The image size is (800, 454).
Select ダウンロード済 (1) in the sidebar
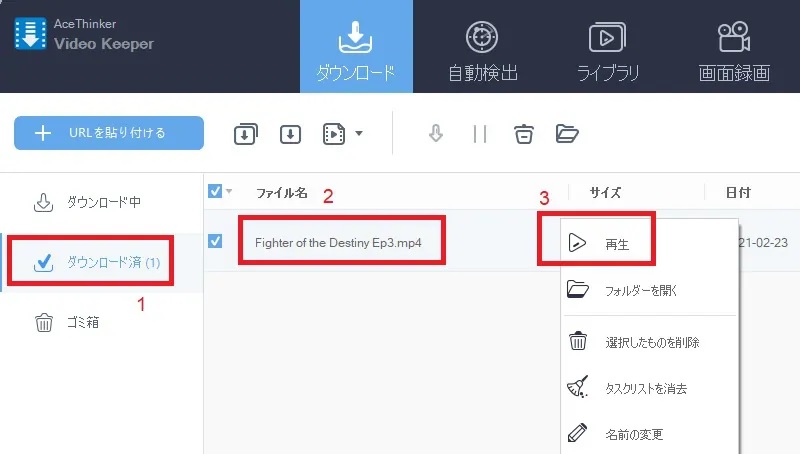pos(102,262)
